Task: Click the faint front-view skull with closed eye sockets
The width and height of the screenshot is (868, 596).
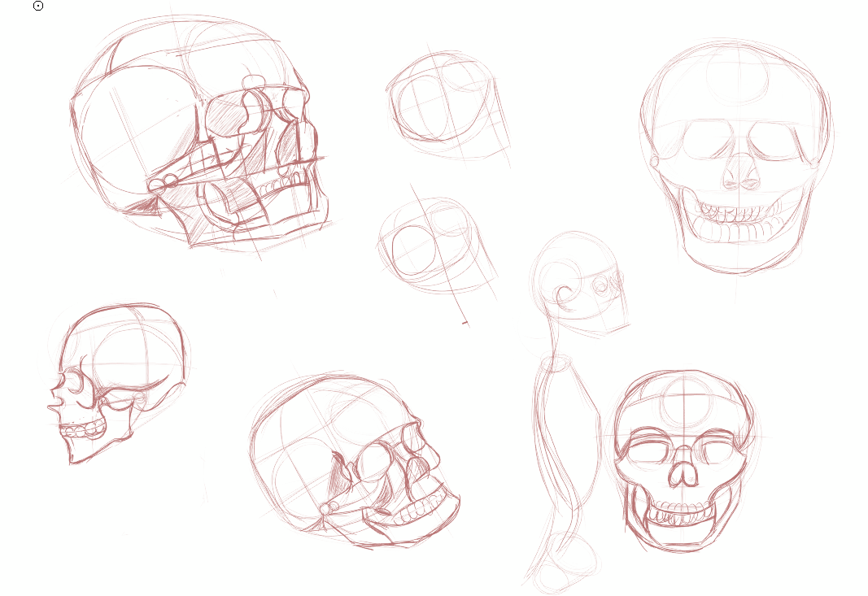Action: pyautogui.click(x=736, y=158)
